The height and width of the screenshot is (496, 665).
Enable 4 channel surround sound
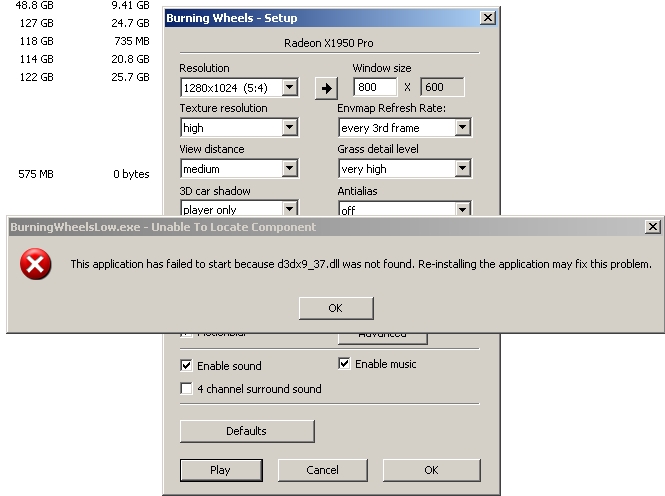(187, 389)
